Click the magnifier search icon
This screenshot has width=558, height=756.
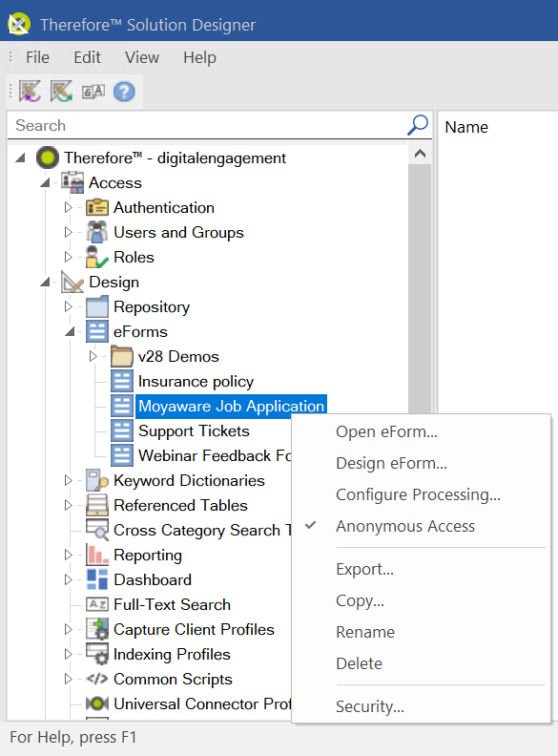[x=417, y=125]
